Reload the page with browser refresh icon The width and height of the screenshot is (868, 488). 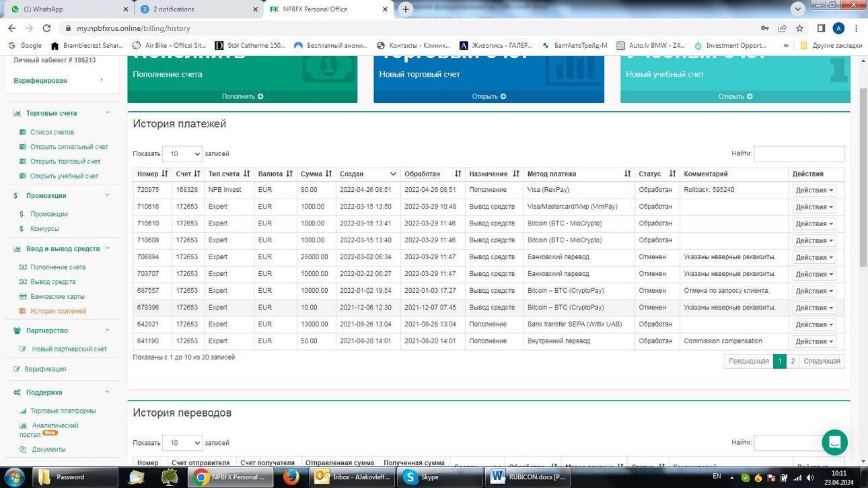coord(46,28)
